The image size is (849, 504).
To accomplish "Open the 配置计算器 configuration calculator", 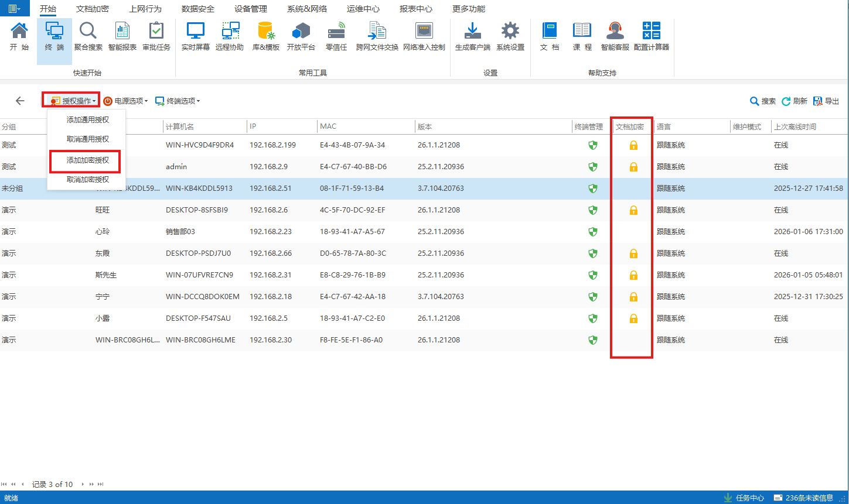I will click(x=651, y=36).
